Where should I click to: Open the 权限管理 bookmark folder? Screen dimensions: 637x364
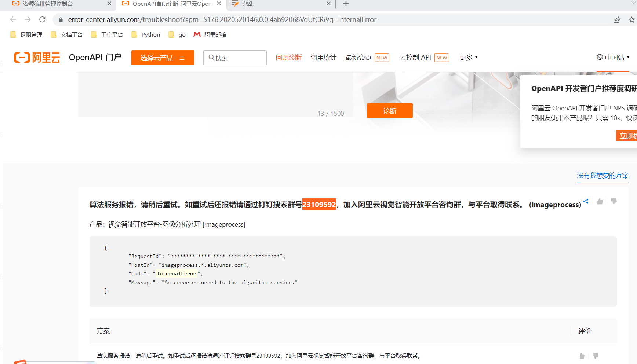pyautogui.click(x=26, y=34)
